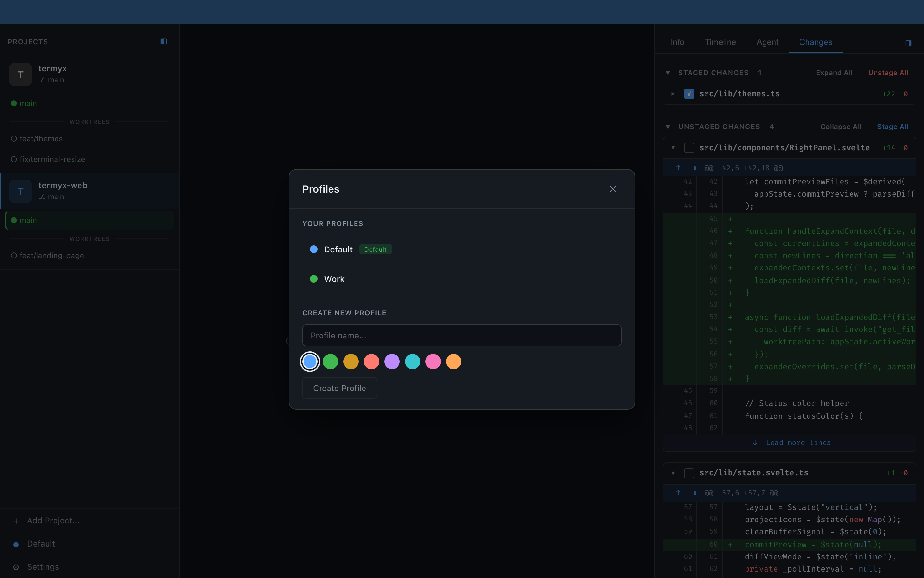Switch to the Timeline tab
The image size is (924, 578).
(720, 42)
